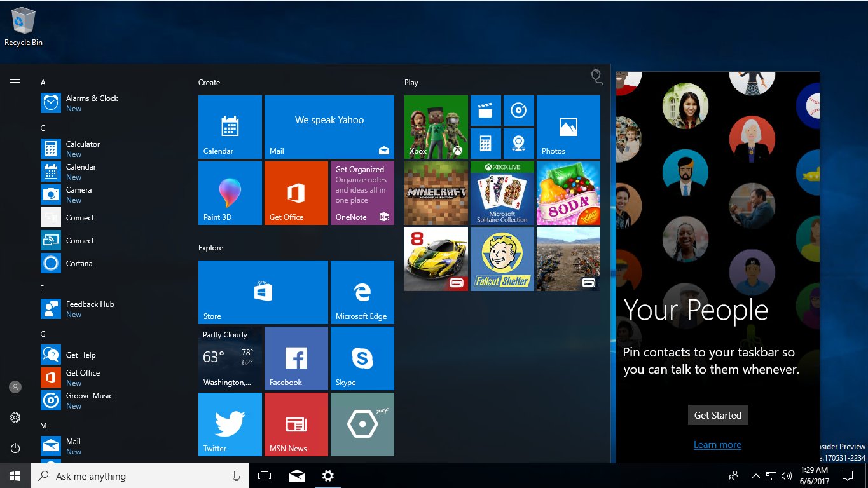The width and height of the screenshot is (868, 488).
Task: Click the letter F header in the app list
Action: (43, 288)
